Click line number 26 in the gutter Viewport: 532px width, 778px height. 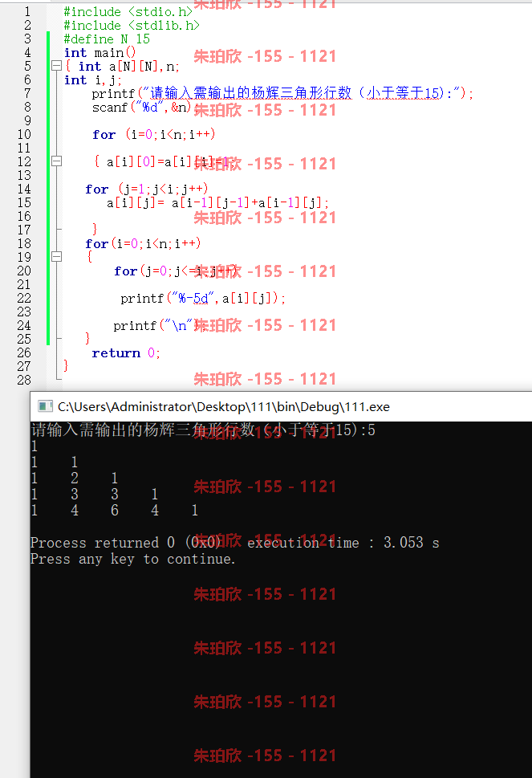pyautogui.click(x=24, y=352)
